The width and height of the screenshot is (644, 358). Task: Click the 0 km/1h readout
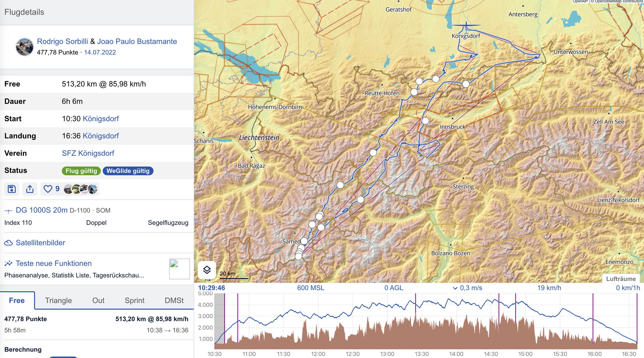click(x=628, y=288)
